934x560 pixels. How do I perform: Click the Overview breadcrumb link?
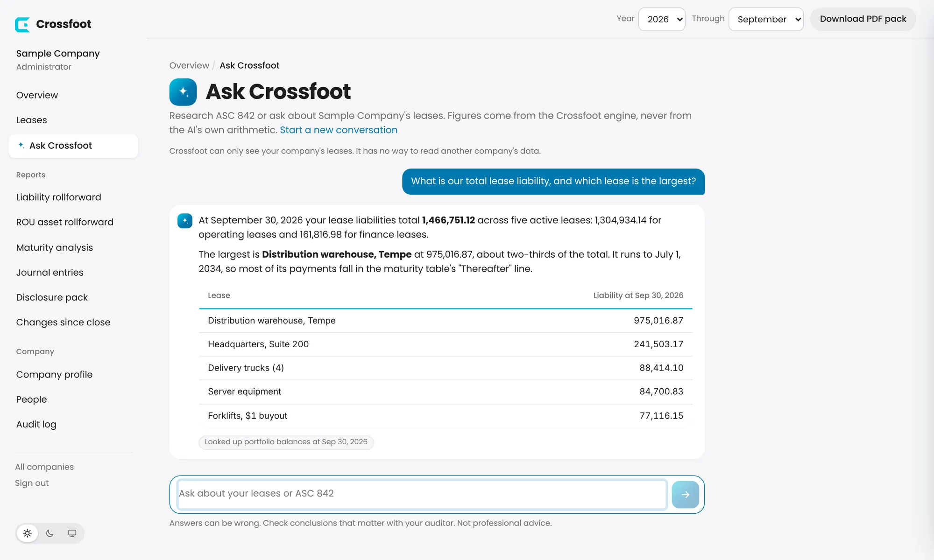pyautogui.click(x=189, y=65)
